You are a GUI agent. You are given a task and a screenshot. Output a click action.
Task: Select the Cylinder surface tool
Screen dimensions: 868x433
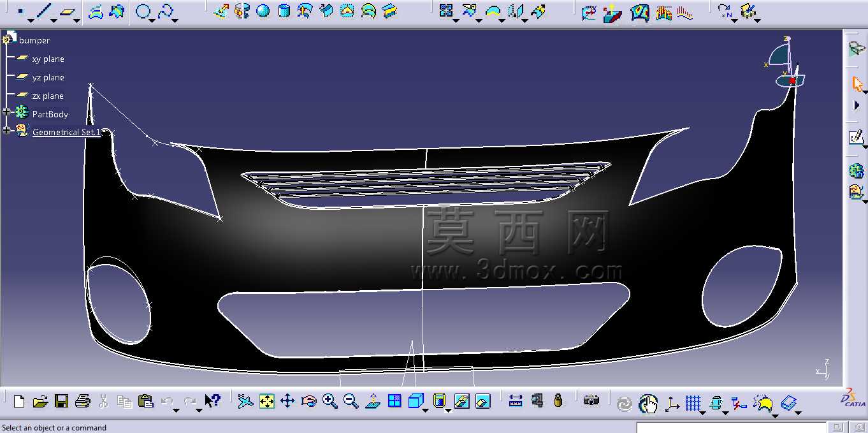point(284,11)
